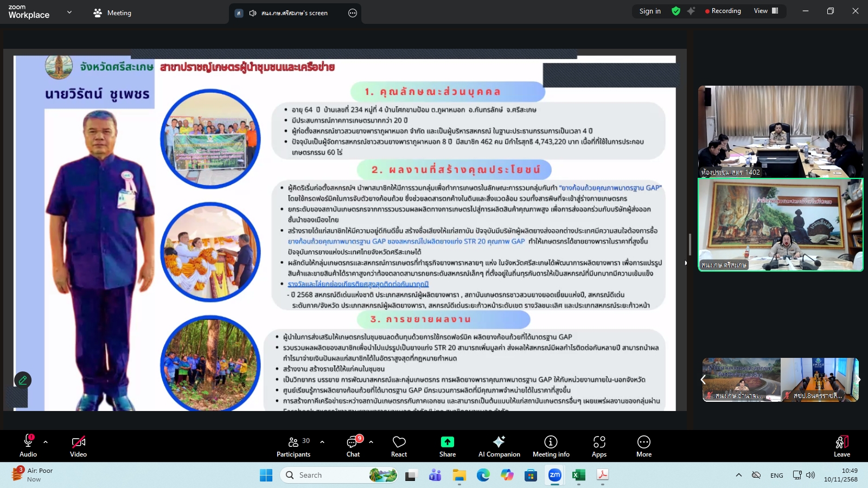Open the Zoom Workplace dropdown chevron
This screenshot has width=868, height=488.
pyautogui.click(x=69, y=12)
